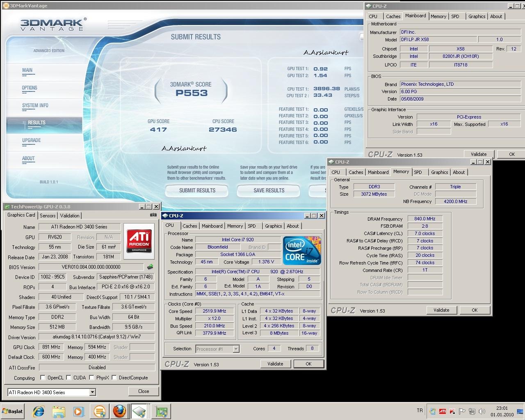Image resolution: width=525 pixels, height=420 pixels.
Task: Open About tab in CPU-Z mainboard window
Action: coord(496,16)
